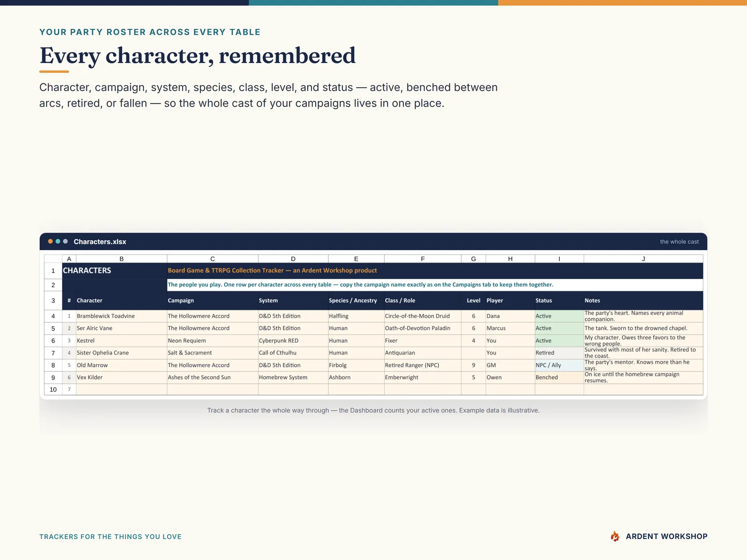Screen dimensions: 747x560
Task: Select row header 7
Action: click(53, 353)
